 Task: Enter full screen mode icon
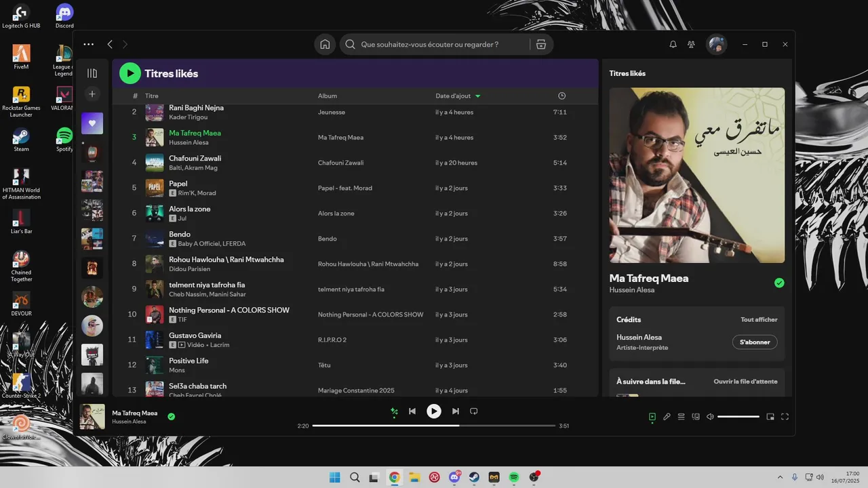785,417
